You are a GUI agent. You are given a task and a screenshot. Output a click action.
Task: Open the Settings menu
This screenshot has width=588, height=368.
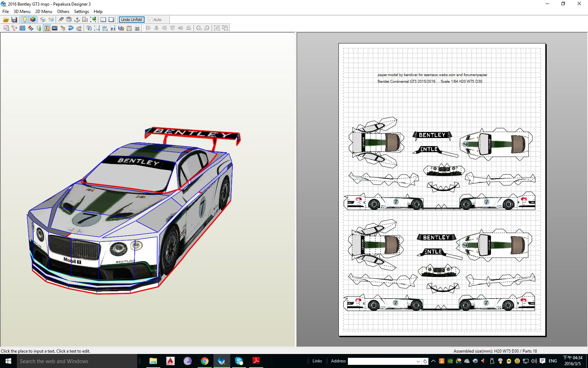tap(81, 11)
